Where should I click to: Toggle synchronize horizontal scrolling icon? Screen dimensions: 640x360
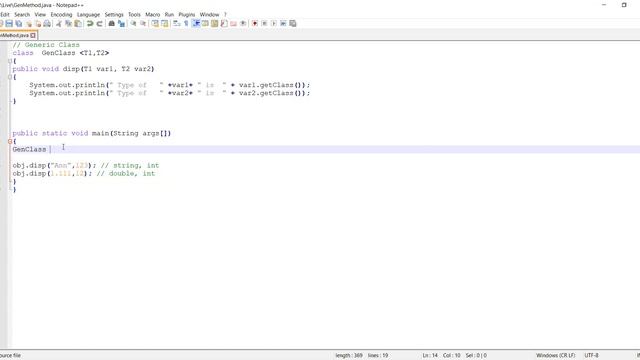pyautogui.click(x=164, y=24)
